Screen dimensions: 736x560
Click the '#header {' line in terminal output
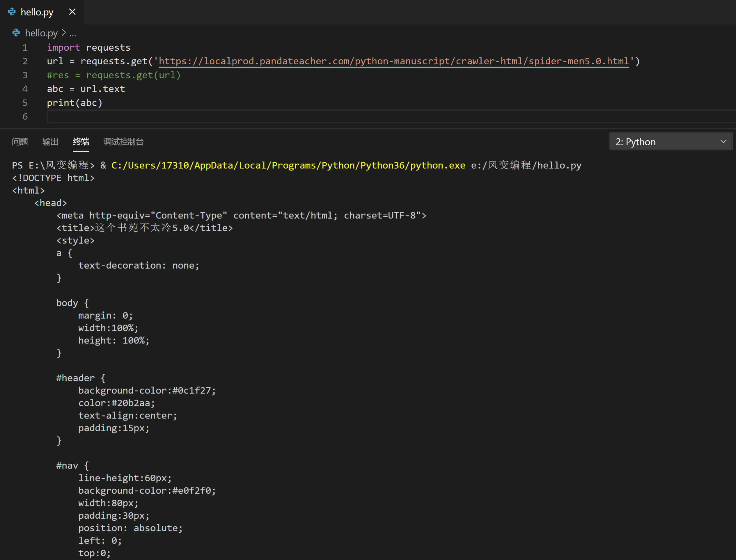tap(81, 378)
